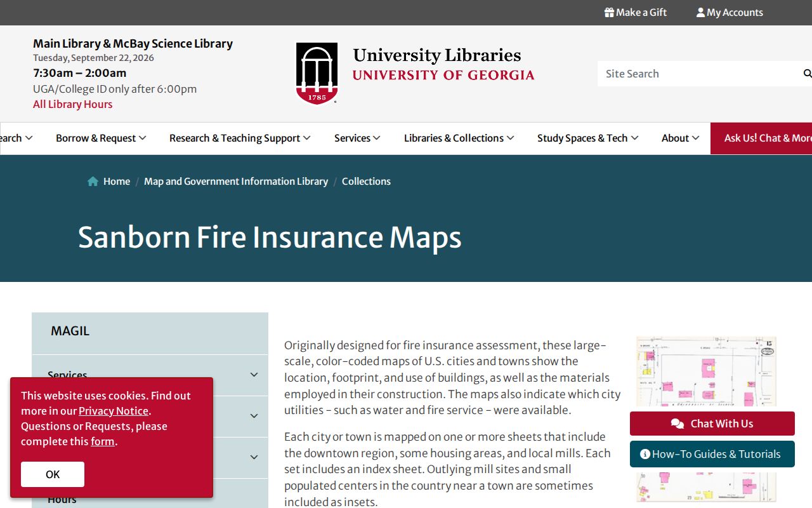Screen dimensions: 812x508
Task: Click the home icon in breadcrumb
Action: pos(93,181)
